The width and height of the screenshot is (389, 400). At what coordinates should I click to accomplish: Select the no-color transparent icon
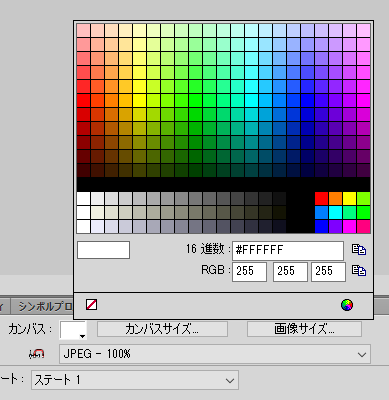click(91, 305)
